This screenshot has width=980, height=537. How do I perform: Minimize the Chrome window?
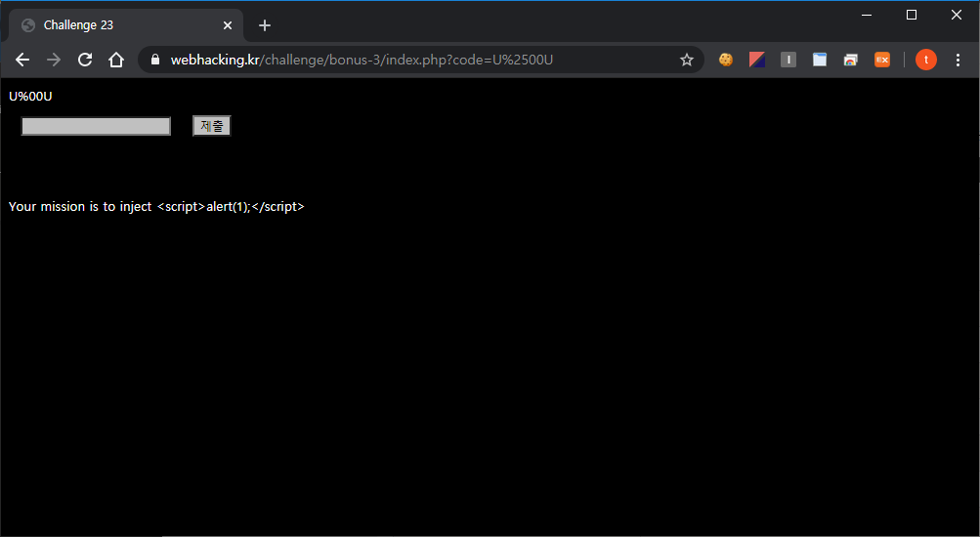click(x=867, y=15)
